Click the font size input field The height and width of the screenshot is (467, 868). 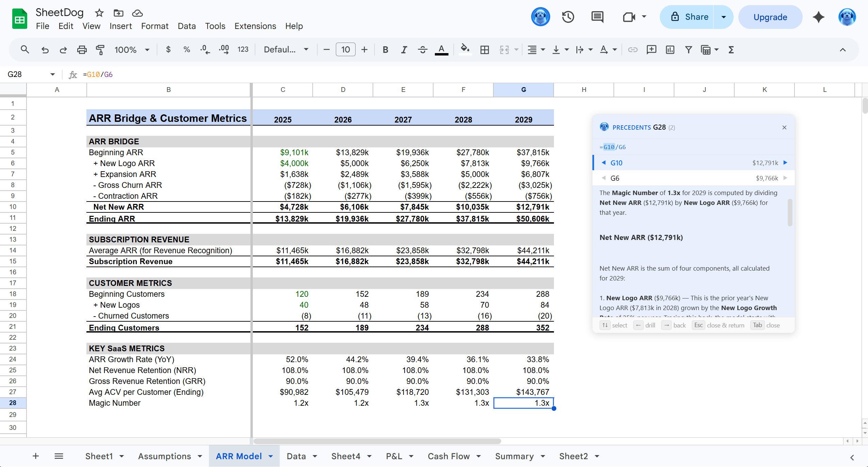[x=345, y=50]
